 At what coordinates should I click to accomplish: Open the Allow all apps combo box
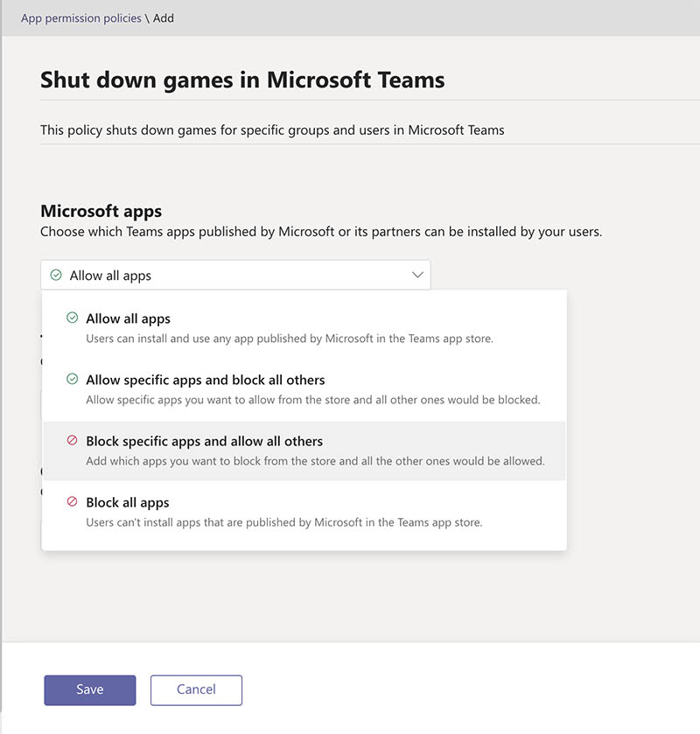tap(235, 275)
